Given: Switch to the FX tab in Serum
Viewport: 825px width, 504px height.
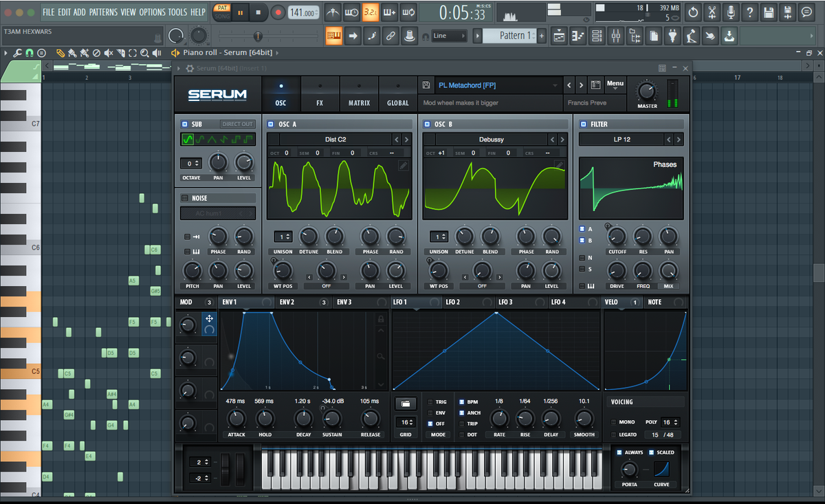Looking at the screenshot, I should coord(320,94).
